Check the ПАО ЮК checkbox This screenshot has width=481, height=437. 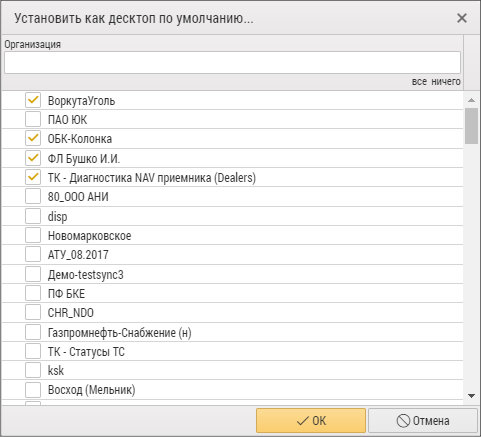(x=33, y=119)
